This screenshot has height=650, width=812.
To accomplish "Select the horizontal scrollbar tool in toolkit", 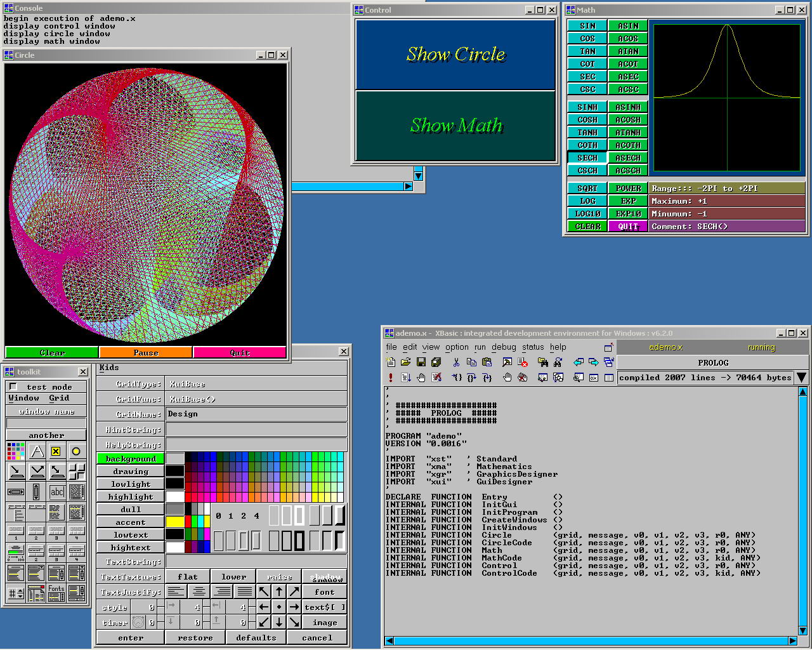I will [16, 491].
